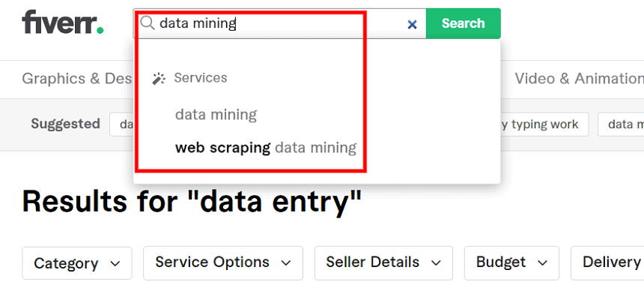Choose 'web scraping data mining' suggestion
The height and width of the screenshot is (306, 644).
point(266,147)
